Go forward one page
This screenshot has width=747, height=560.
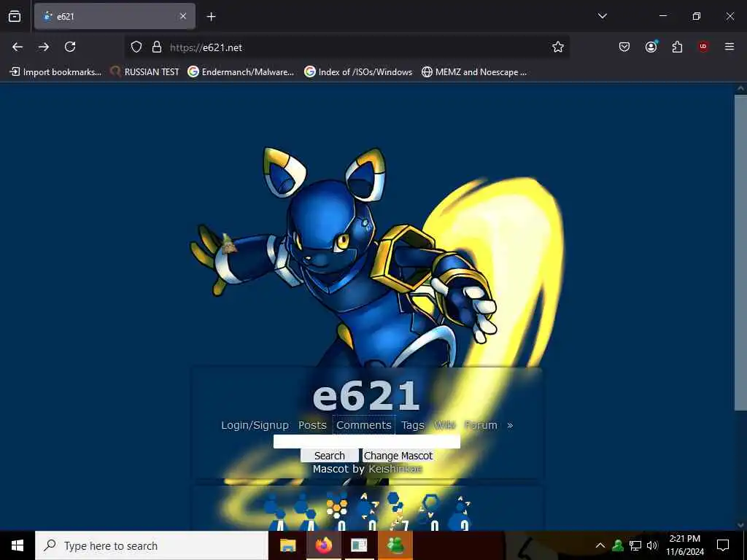click(44, 47)
